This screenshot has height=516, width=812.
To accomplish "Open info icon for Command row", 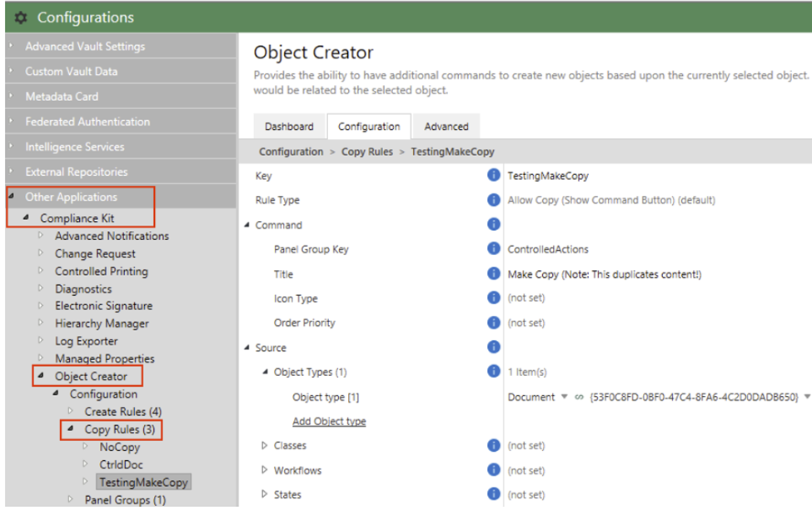I will 494,224.
